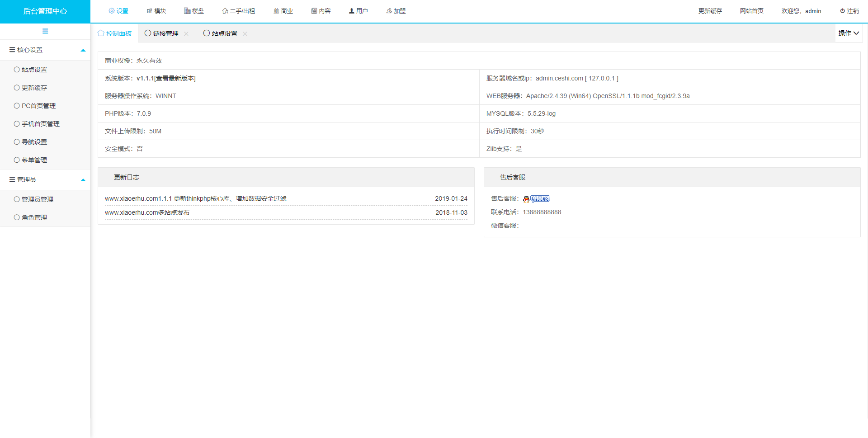Image resolution: width=868 pixels, height=438 pixels.
Task: Open the 用户 top menu
Action: pyautogui.click(x=358, y=11)
